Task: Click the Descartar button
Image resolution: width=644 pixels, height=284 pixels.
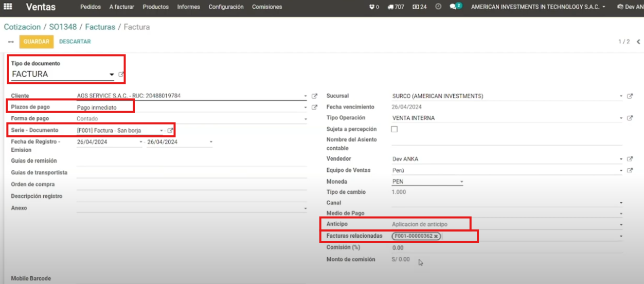Action: point(75,42)
